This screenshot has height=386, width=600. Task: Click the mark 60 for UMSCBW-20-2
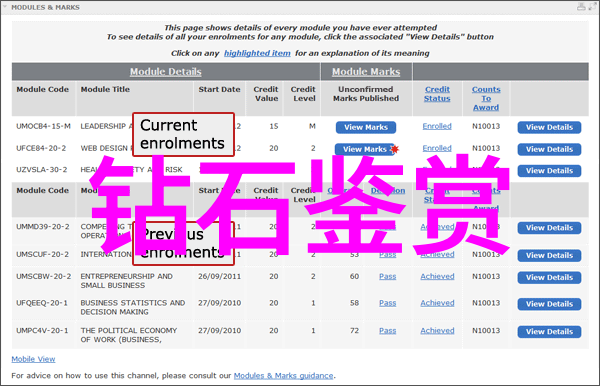coord(354,276)
